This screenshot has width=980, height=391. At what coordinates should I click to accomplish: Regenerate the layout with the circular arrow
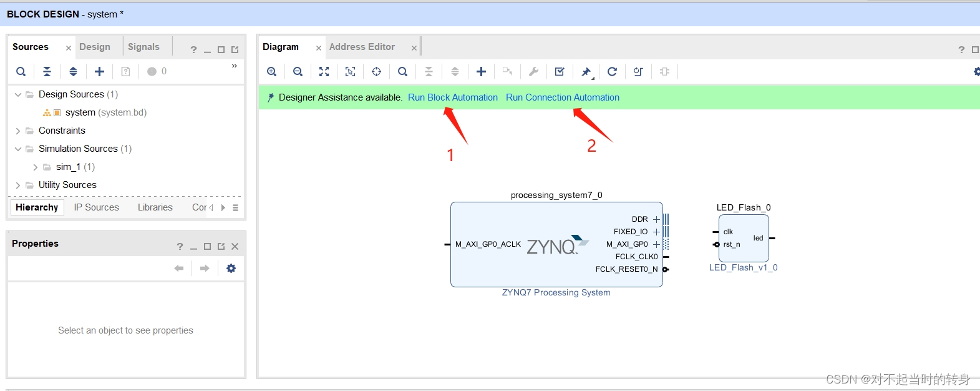coord(613,72)
